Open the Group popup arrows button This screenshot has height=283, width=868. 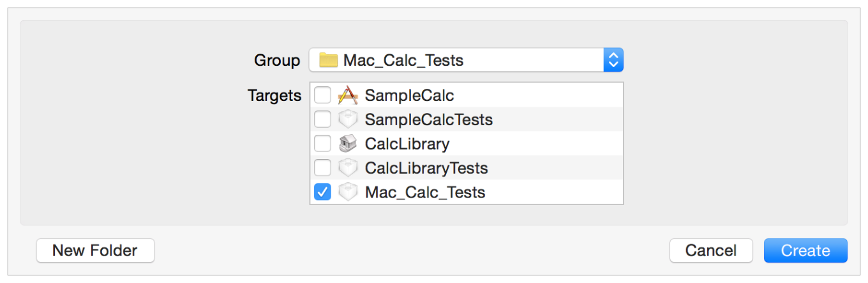[x=613, y=60]
